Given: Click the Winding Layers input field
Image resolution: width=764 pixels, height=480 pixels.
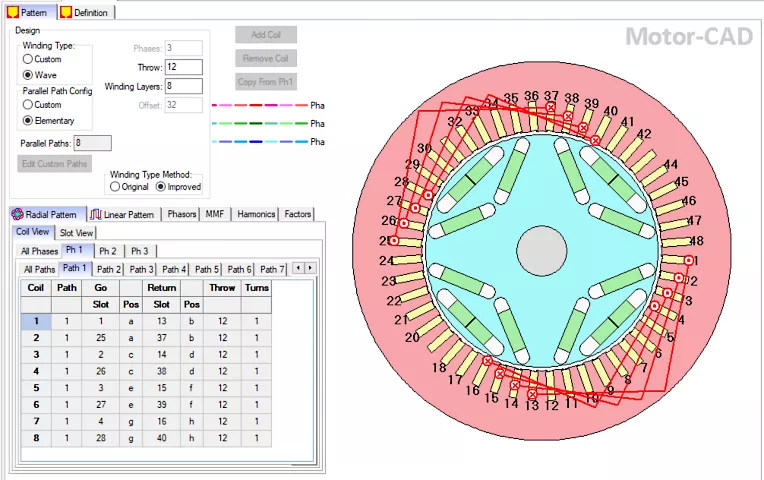Looking at the screenshot, I should 184,86.
